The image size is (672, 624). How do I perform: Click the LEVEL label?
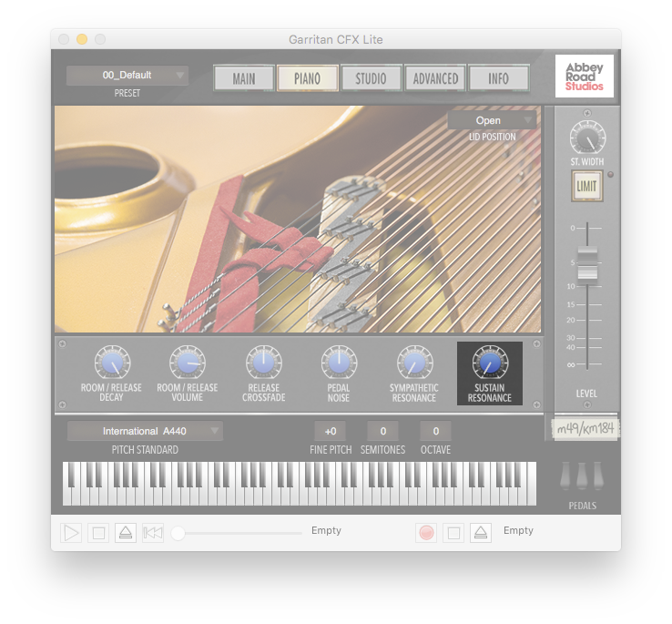click(x=586, y=394)
